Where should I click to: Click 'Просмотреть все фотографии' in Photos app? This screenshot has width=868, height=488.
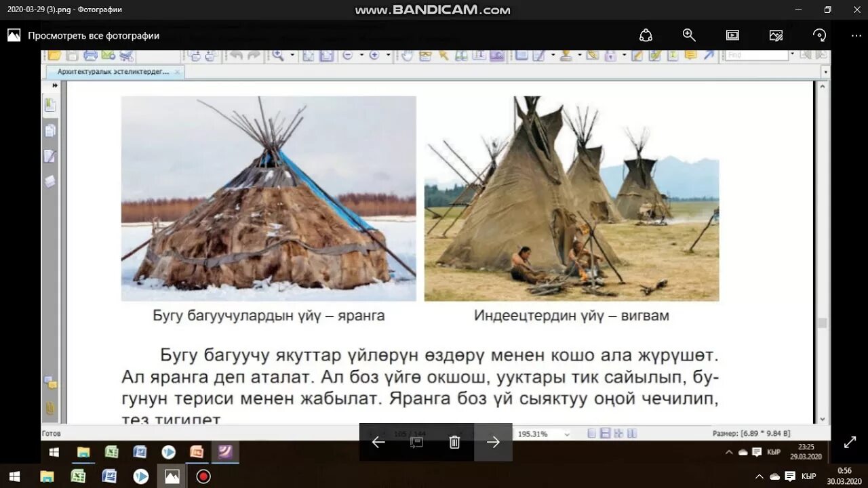point(94,35)
